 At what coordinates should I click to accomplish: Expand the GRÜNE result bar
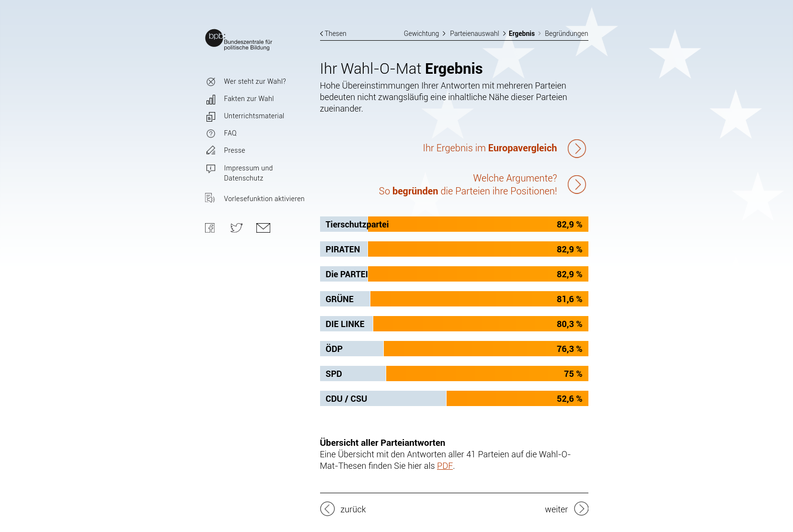tap(454, 299)
